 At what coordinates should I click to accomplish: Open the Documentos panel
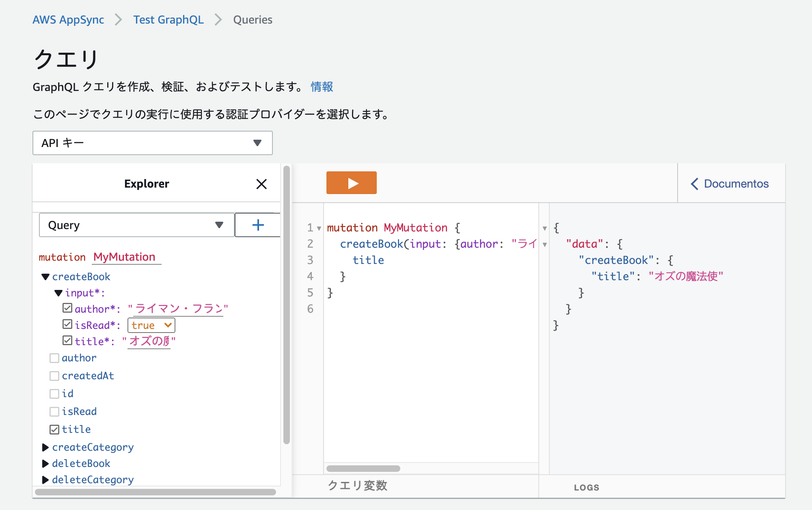[730, 184]
